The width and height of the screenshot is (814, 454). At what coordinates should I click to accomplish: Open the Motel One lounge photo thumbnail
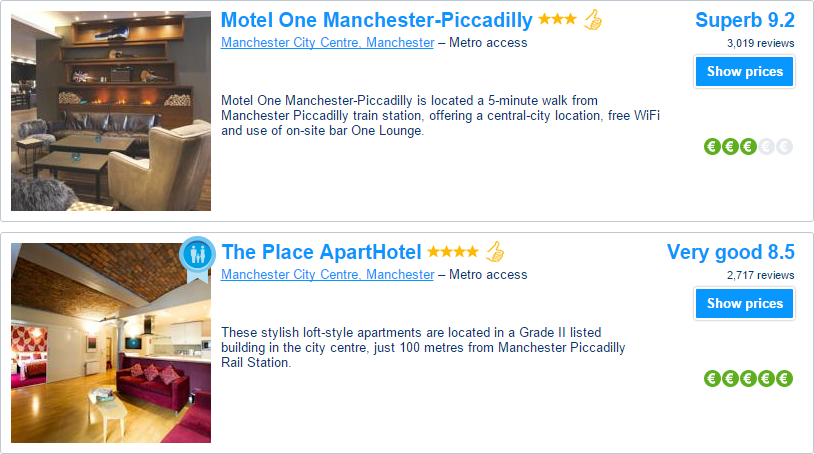click(x=111, y=111)
